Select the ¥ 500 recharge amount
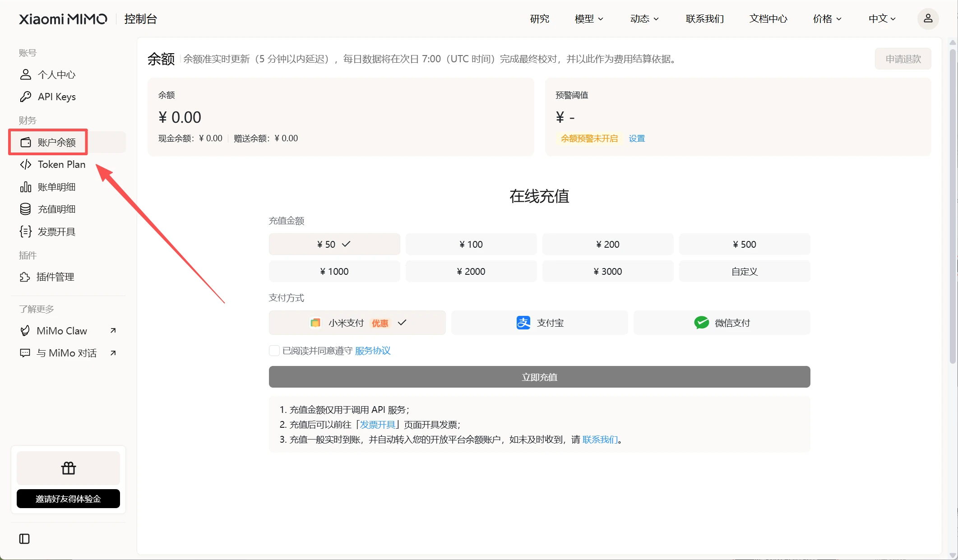Viewport: 958px width, 560px height. tap(745, 244)
